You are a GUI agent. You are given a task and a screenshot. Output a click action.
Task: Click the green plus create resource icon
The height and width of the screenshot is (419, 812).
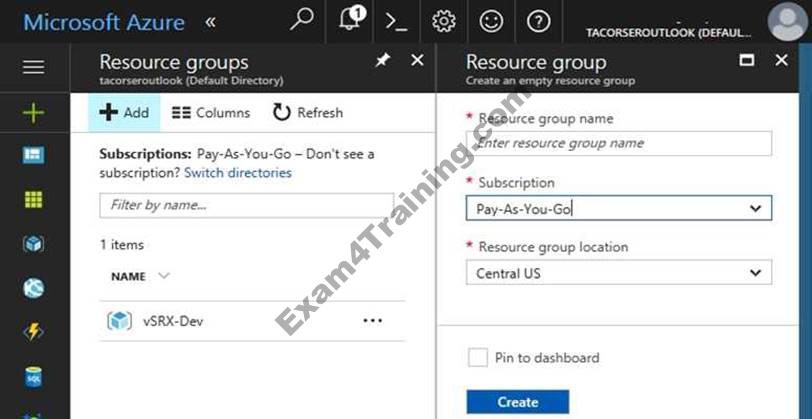(x=34, y=112)
